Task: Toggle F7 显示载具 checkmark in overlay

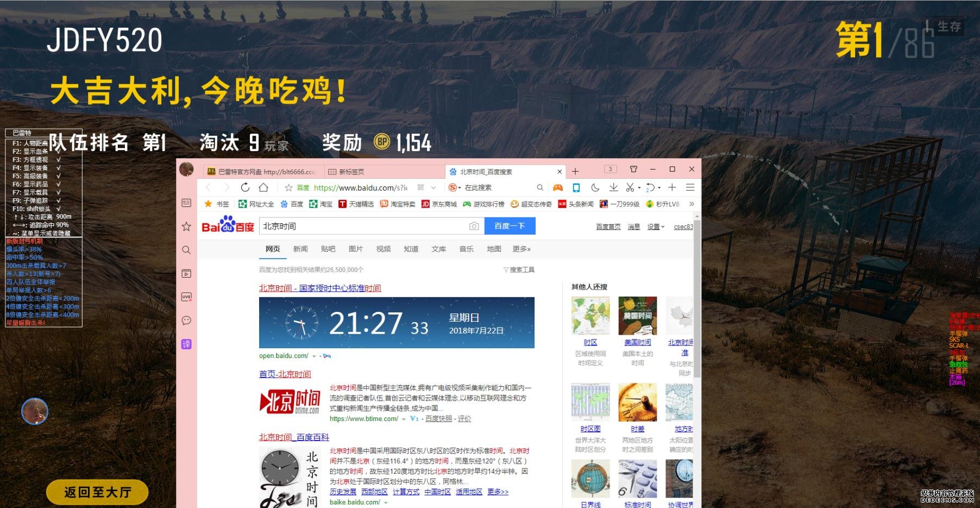Action: point(59,192)
